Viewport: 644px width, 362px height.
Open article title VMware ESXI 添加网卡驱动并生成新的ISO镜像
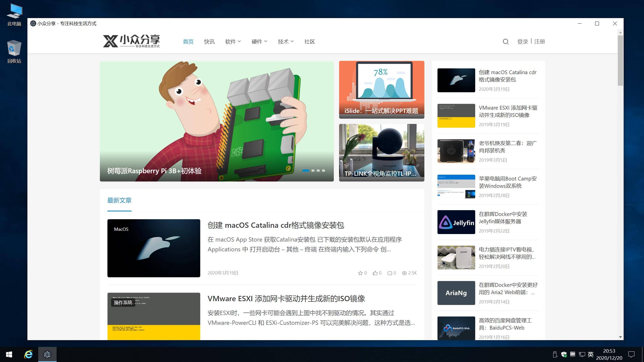pos(286,298)
